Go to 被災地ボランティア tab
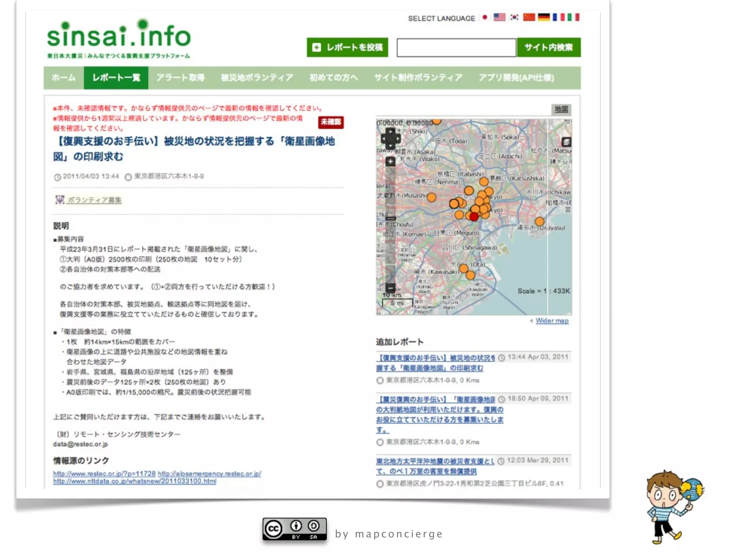747x560 pixels. point(257,78)
